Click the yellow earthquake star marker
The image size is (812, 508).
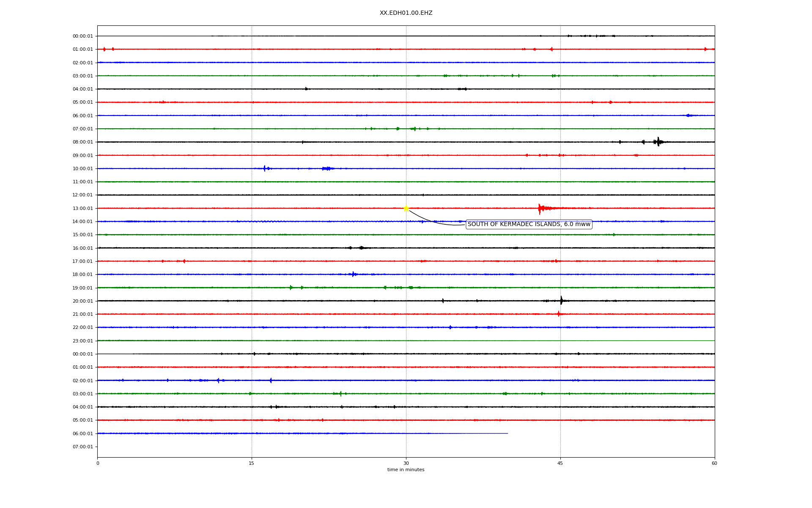406,208
